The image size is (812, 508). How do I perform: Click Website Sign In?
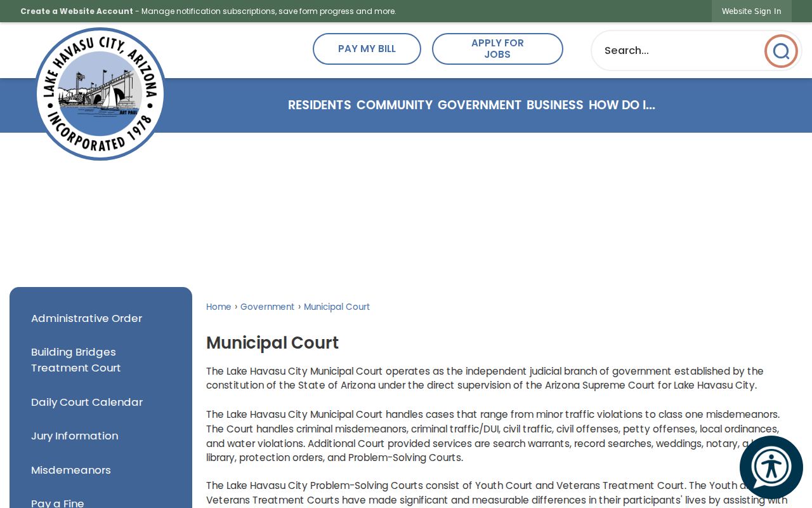point(752,11)
